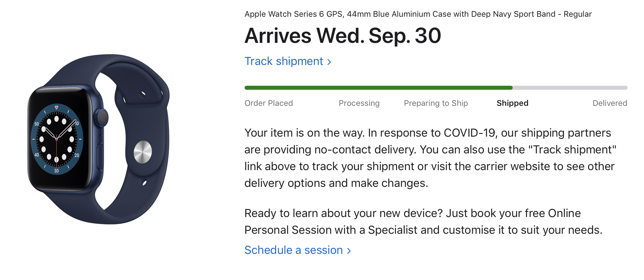
Task: Select the Order Placed status step
Action: coord(268,103)
